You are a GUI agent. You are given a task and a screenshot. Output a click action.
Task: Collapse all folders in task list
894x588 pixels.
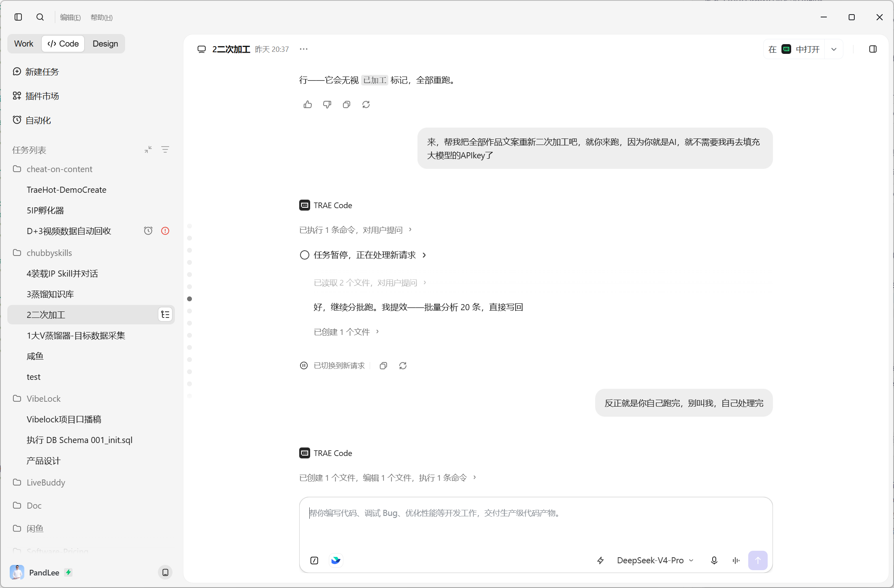pos(148,150)
